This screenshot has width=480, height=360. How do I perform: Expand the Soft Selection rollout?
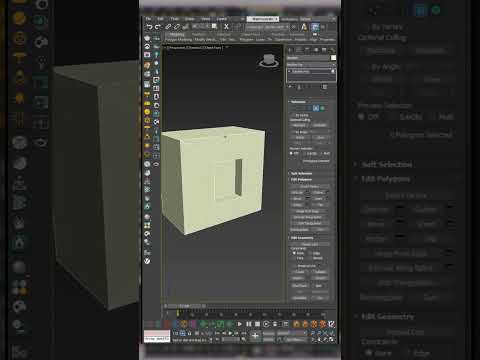pyautogui.click(x=301, y=174)
